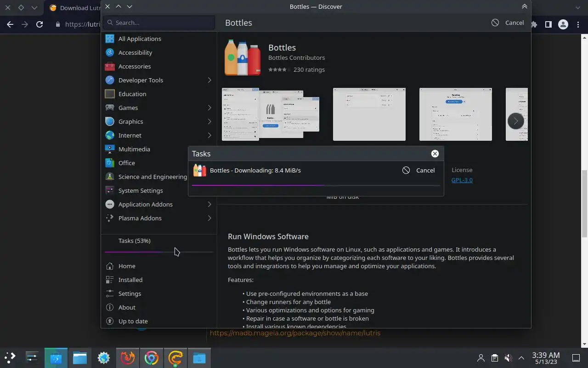This screenshot has width=588, height=368.
Task: Click the Developer Tools category icon
Action: tap(109, 80)
